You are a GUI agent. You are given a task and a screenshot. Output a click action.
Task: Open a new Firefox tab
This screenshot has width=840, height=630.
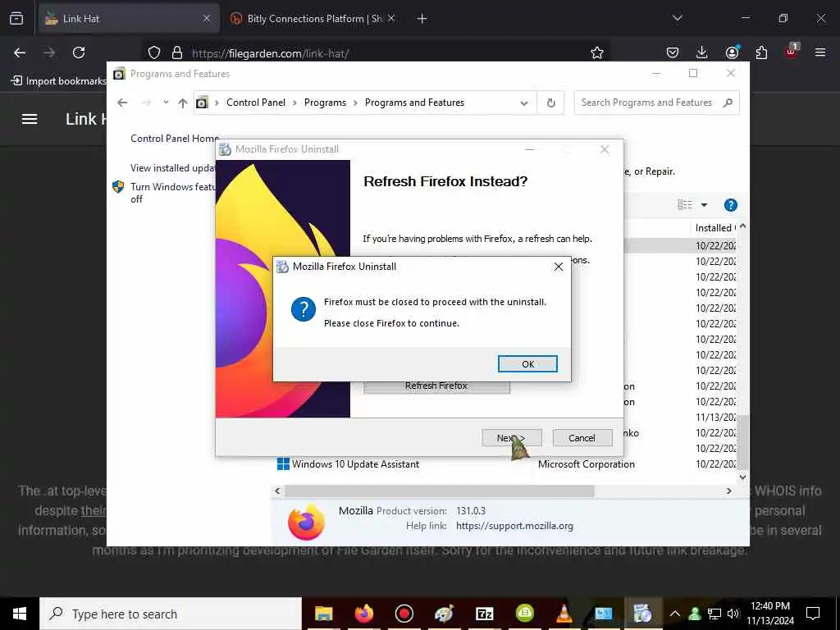[x=422, y=19]
